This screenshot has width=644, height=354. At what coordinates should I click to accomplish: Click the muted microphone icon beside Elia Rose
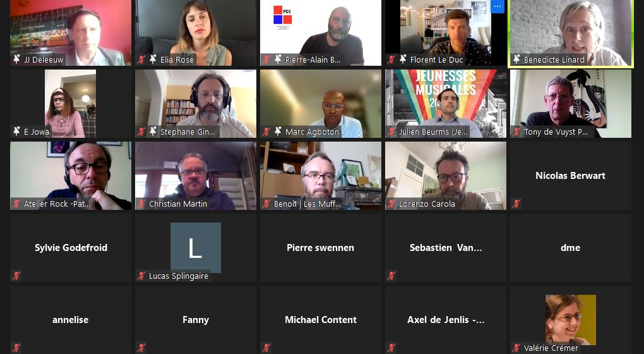pos(141,59)
